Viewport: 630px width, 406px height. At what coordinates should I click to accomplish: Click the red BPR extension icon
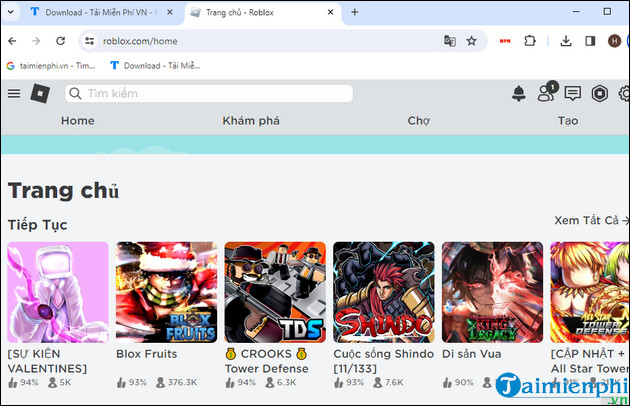(x=505, y=41)
